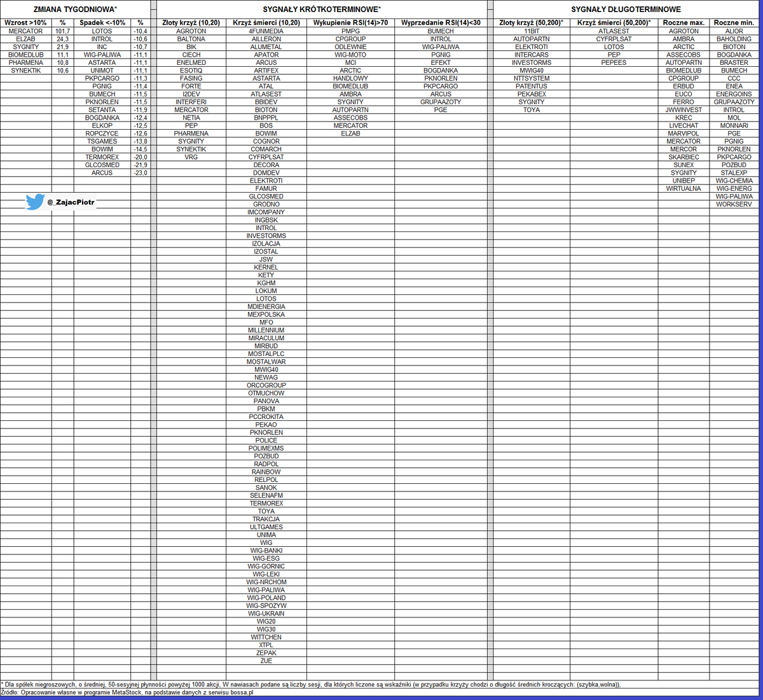763x700 pixels.
Task: Click the SETANTA cell
Action: click(x=102, y=110)
